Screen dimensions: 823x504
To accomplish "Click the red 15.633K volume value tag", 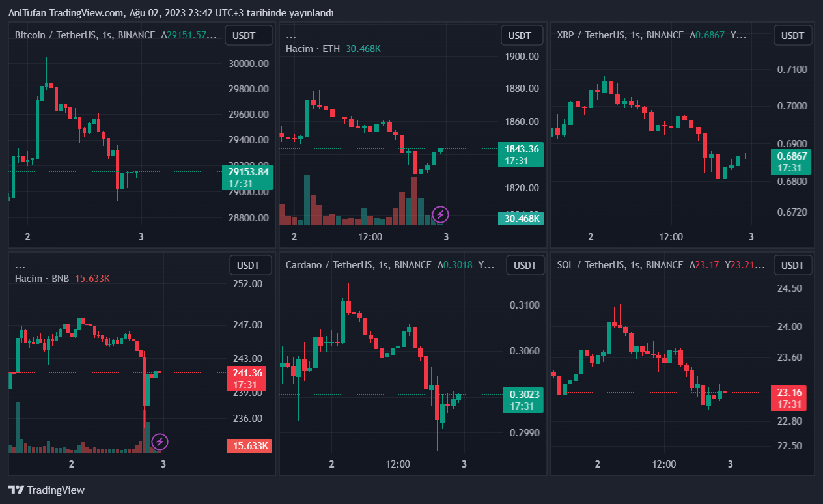I will click(x=249, y=445).
